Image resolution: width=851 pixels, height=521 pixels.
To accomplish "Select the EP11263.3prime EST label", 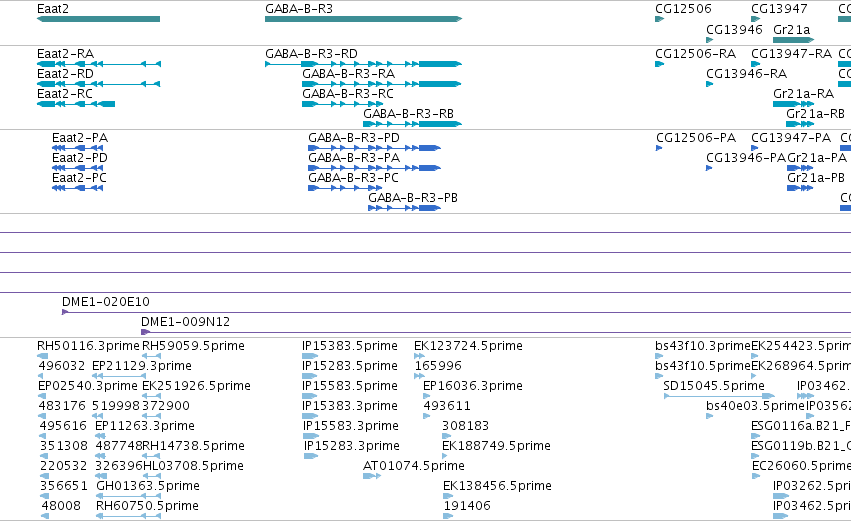I will click(x=145, y=426).
